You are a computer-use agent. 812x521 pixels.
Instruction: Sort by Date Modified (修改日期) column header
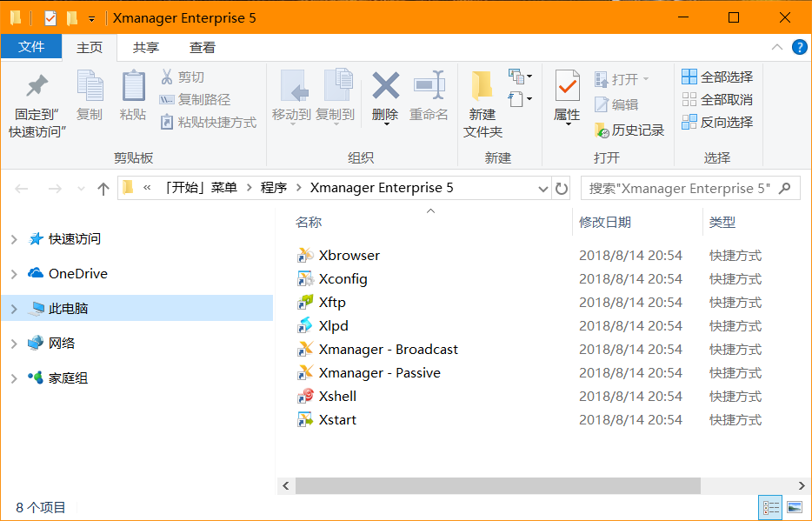coord(605,222)
